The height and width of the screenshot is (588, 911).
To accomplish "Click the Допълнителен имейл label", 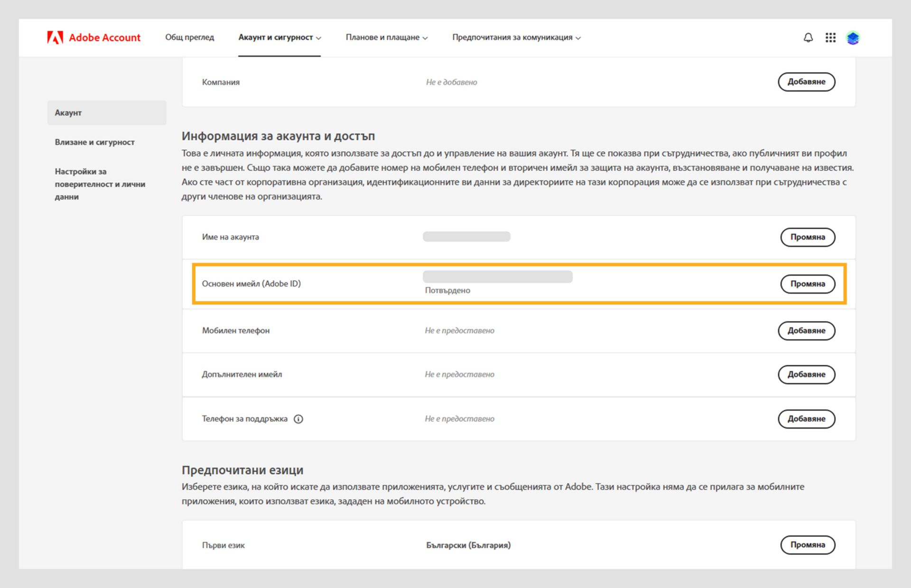I will tap(242, 374).
